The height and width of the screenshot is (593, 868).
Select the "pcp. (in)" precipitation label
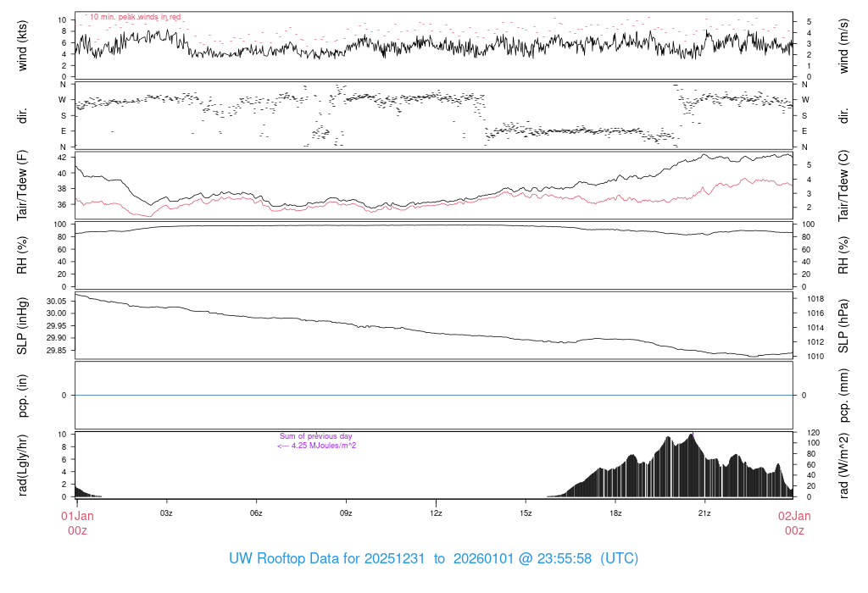[x=23, y=395]
